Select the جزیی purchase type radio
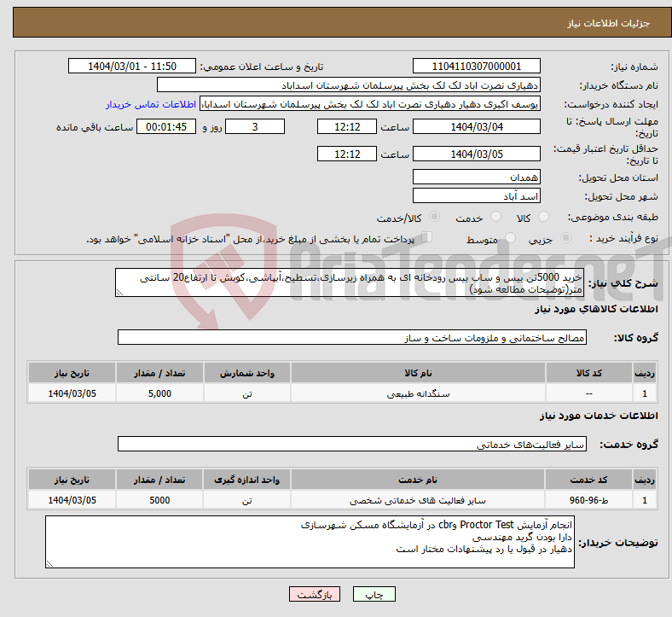Viewport: 672px width, 617px height. click(x=565, y=237)
